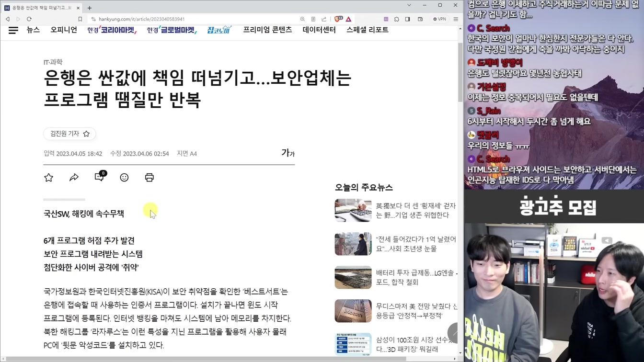The height and width of the screenshot is (362, 644).
Task: Click the IT·과학 category link
Action: 53,62
